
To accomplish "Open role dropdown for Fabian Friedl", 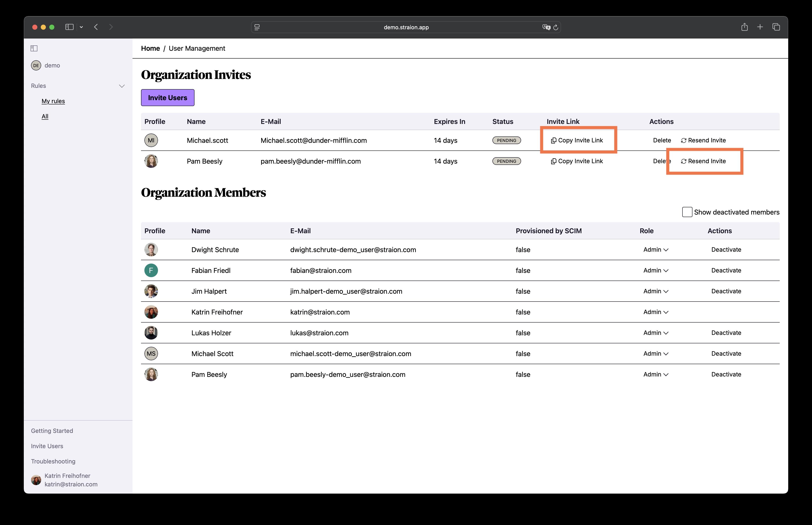I will tap(656, 270).
